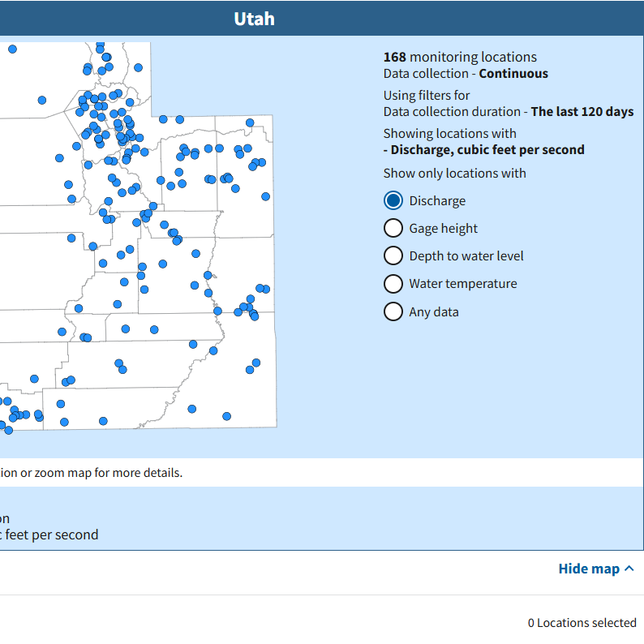Select Depth to water level option
Image resolution: width=644 pixels, height=644 pixels.
point(393,255)
